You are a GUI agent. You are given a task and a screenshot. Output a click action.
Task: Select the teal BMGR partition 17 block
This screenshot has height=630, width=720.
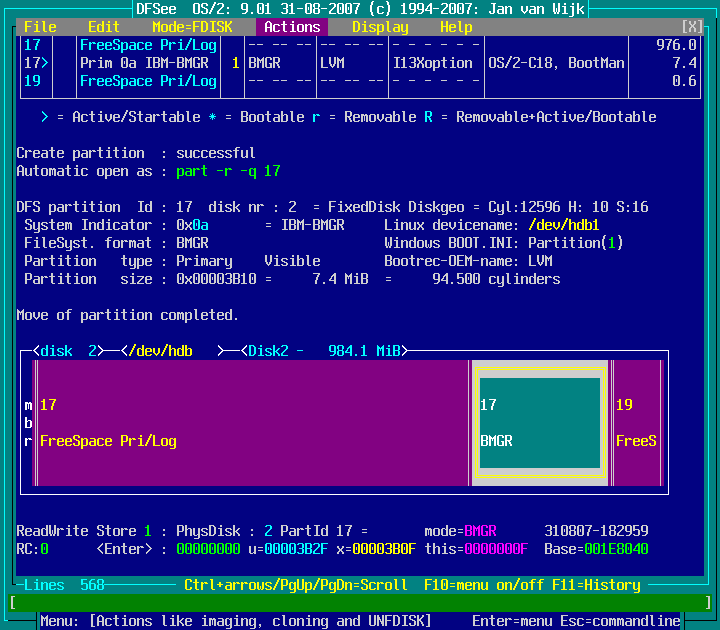tap(540, 423)
